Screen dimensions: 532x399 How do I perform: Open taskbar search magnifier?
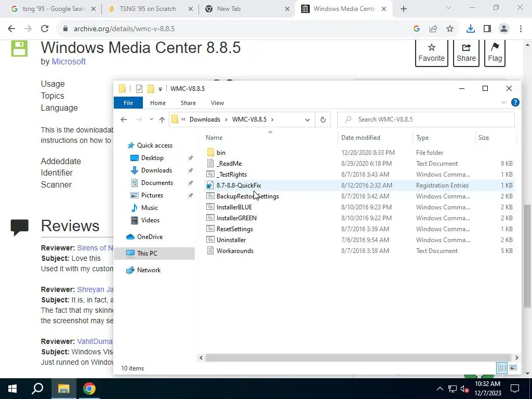[37, 389]
